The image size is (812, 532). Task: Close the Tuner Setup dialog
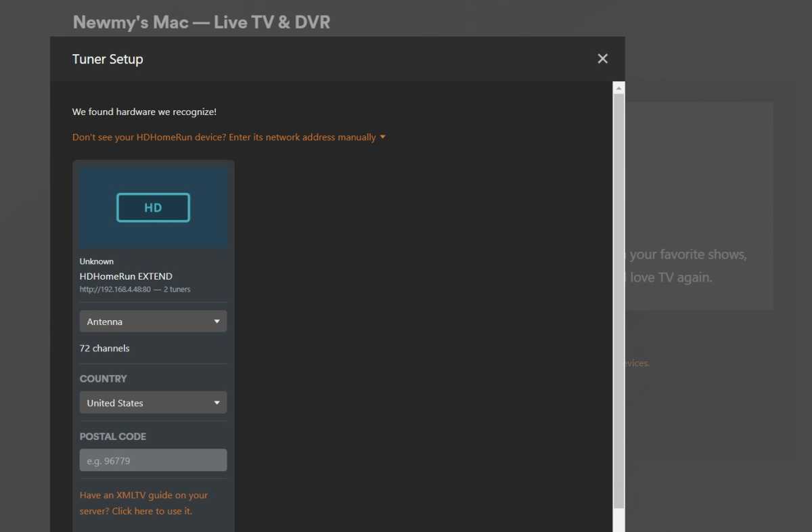(602, 59)
